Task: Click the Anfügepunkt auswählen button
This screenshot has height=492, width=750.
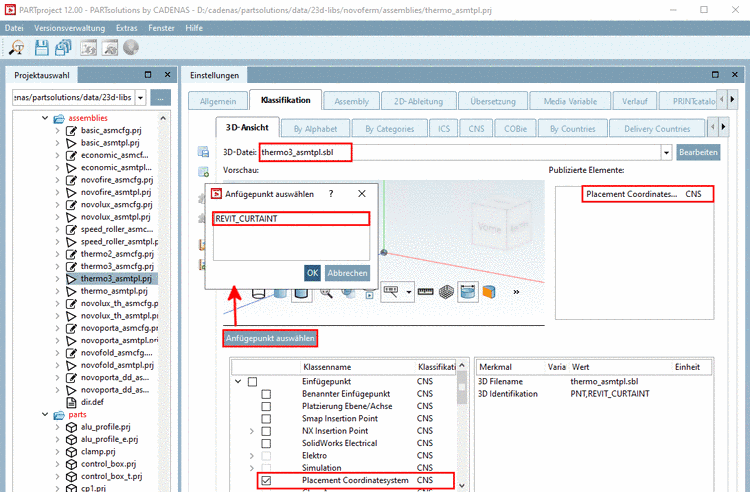Action: coord(270,338)
